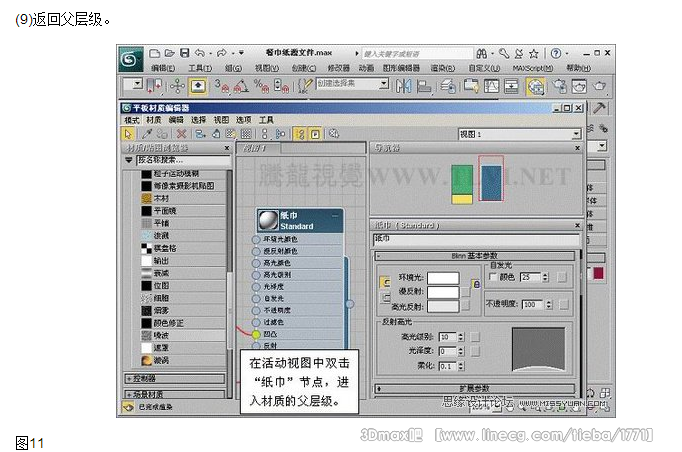Screen dimensions: 682x452
Task: Open the help question mark icon
Action: click(555, 54)
